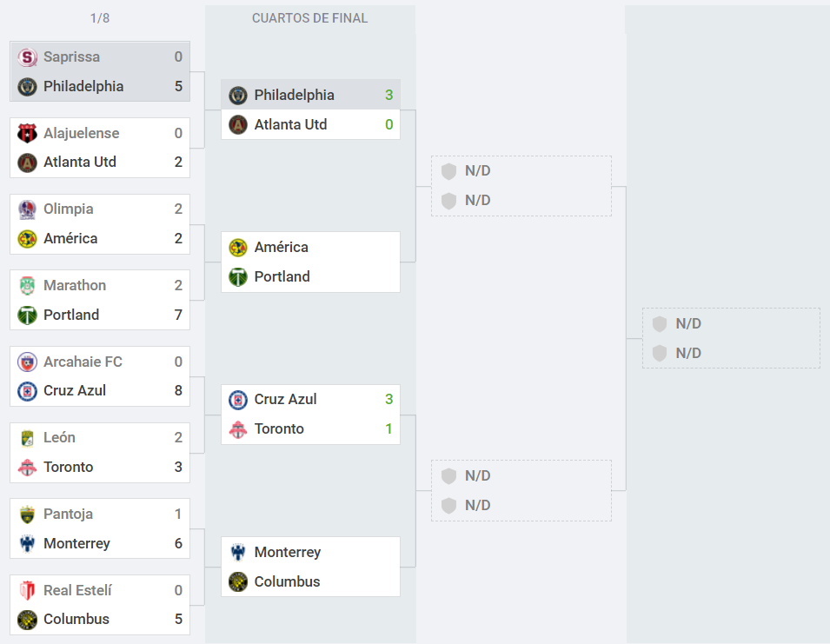Click the Saprissa team crest icon
830x644 pixels.
tap(27, 57)
